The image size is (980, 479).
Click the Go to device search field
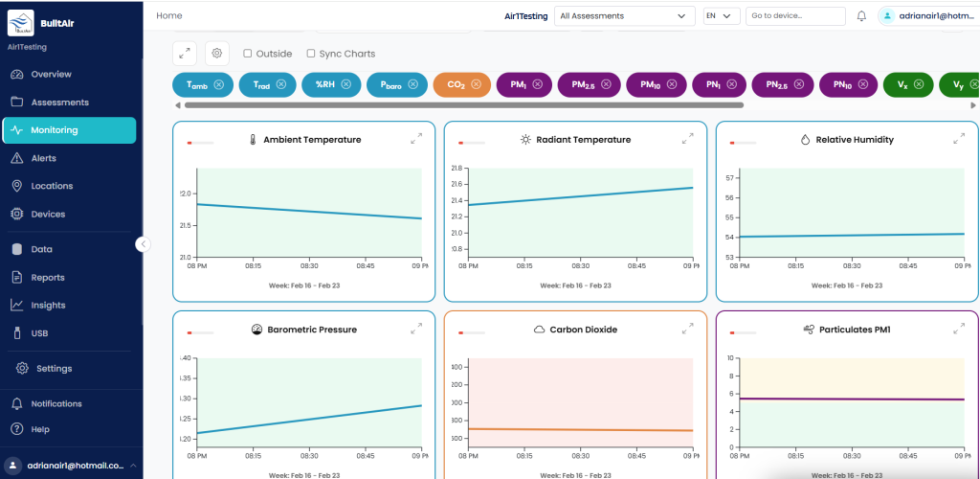pyautogui.click(x=795, y=16)
